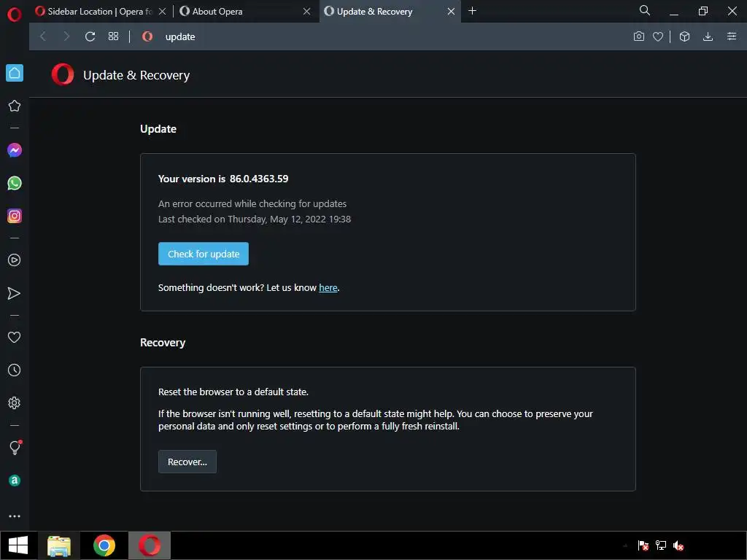
Task: Open WhatsApp in the sidebar
Action: pos(15,183)
